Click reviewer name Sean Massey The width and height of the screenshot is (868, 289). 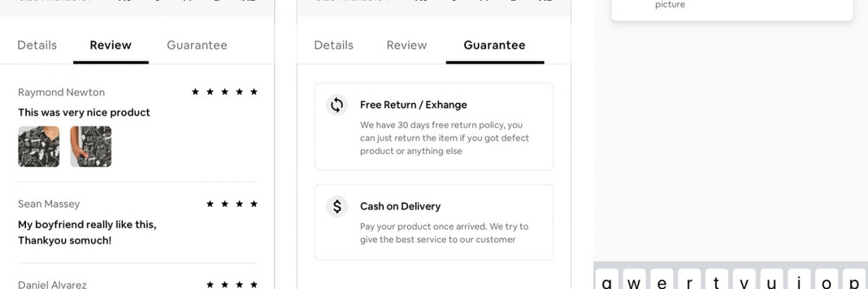(49, 204)
